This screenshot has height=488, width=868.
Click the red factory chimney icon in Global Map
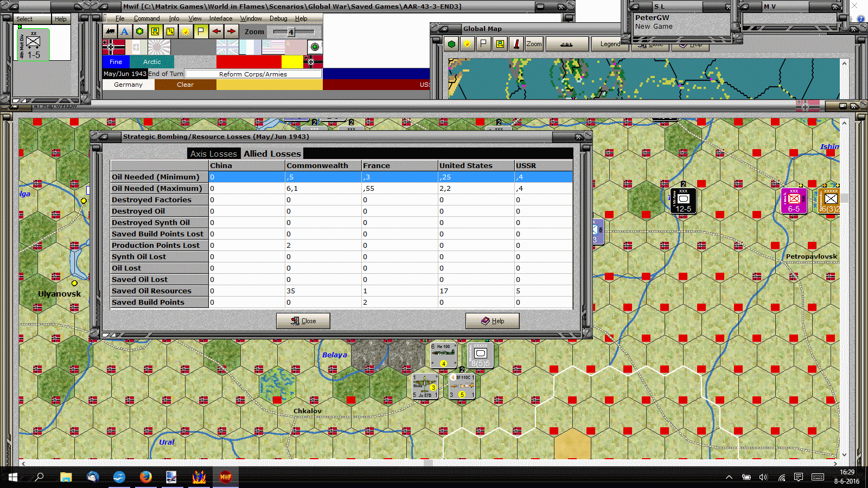[516, 44]
